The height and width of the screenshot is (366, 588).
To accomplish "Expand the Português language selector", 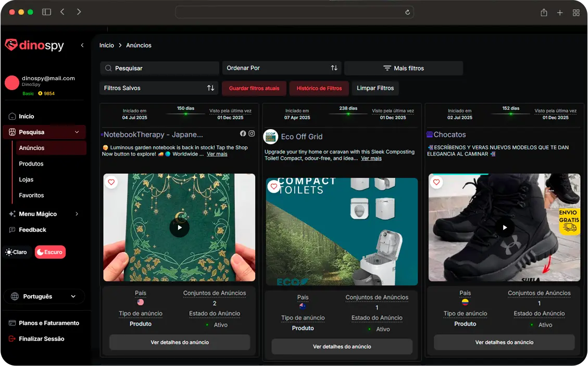I will pos(44,296).
